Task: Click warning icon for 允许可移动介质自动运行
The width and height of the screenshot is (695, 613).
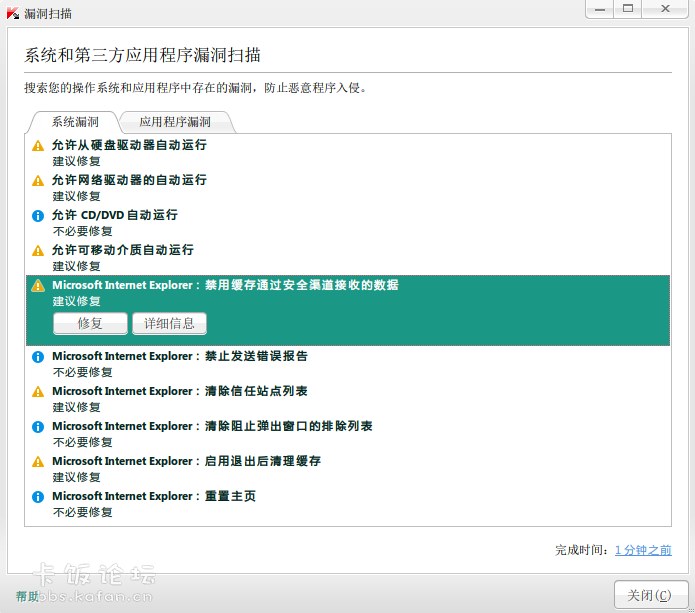Action: click(x=38, y=250)
